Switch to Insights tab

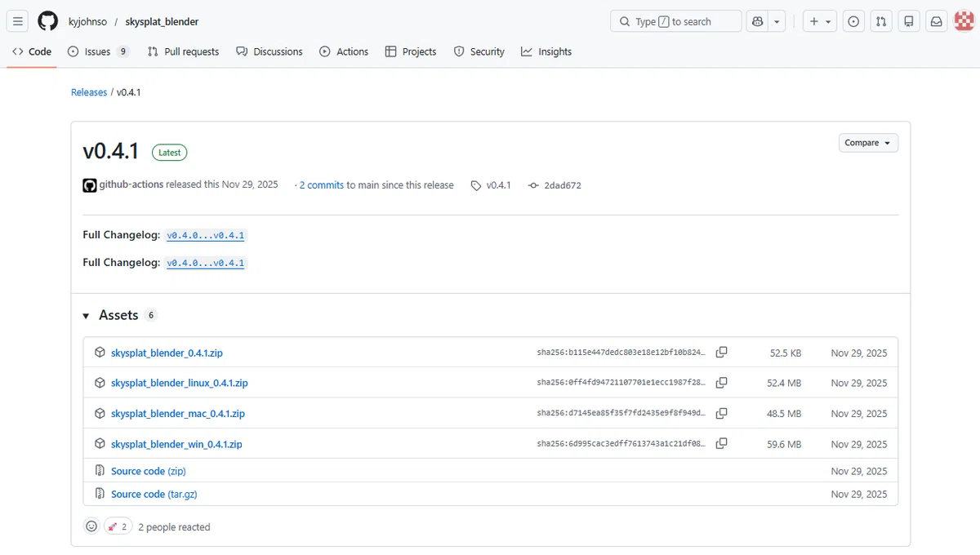point(546,51)
